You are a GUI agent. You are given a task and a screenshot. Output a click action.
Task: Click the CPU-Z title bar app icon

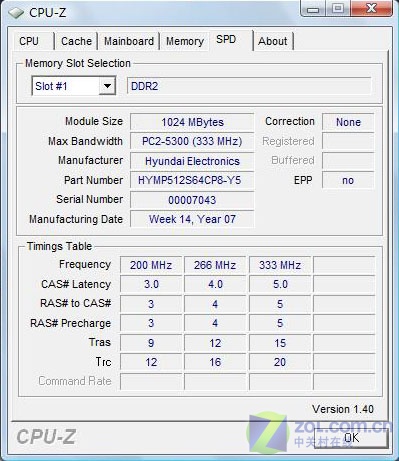16,13
